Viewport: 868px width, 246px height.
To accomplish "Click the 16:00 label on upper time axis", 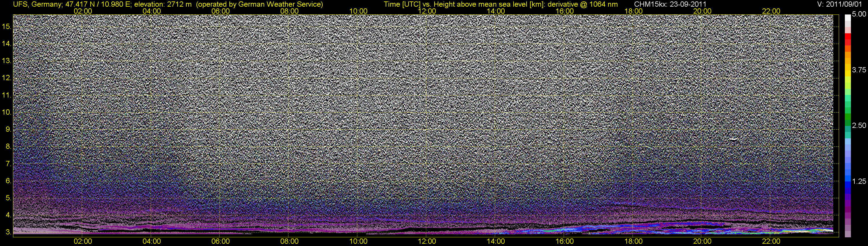I will click(565, 11).
